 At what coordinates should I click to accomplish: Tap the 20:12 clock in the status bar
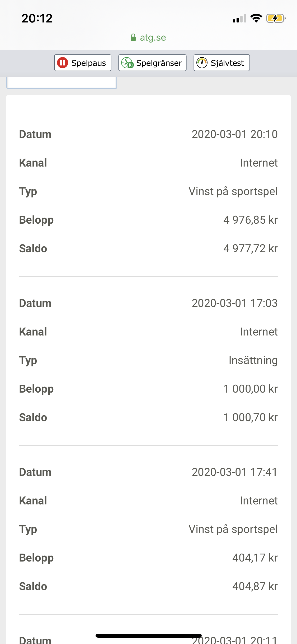coord(37,18)
